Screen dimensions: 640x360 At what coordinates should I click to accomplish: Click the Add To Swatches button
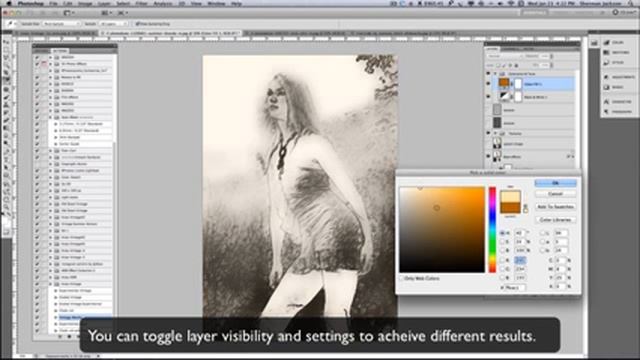coord(555,207)
